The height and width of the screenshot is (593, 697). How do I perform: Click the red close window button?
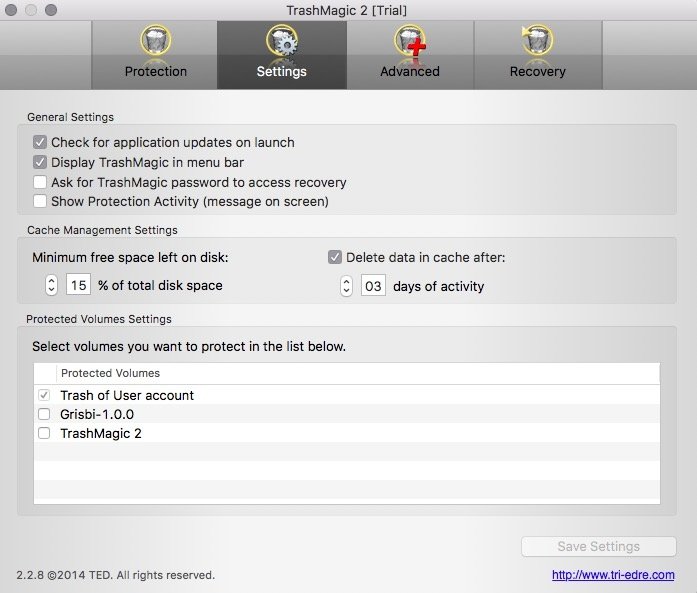11,10
